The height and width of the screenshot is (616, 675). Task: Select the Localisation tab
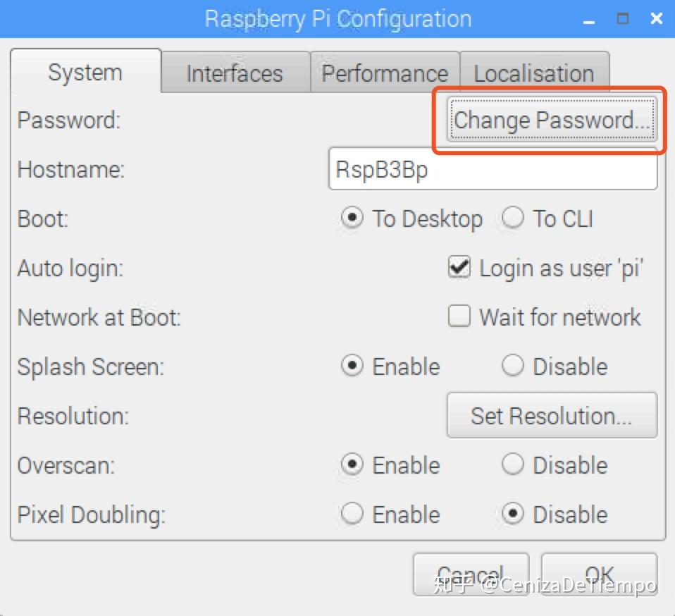pyautogui.click(x=533, y=73)
